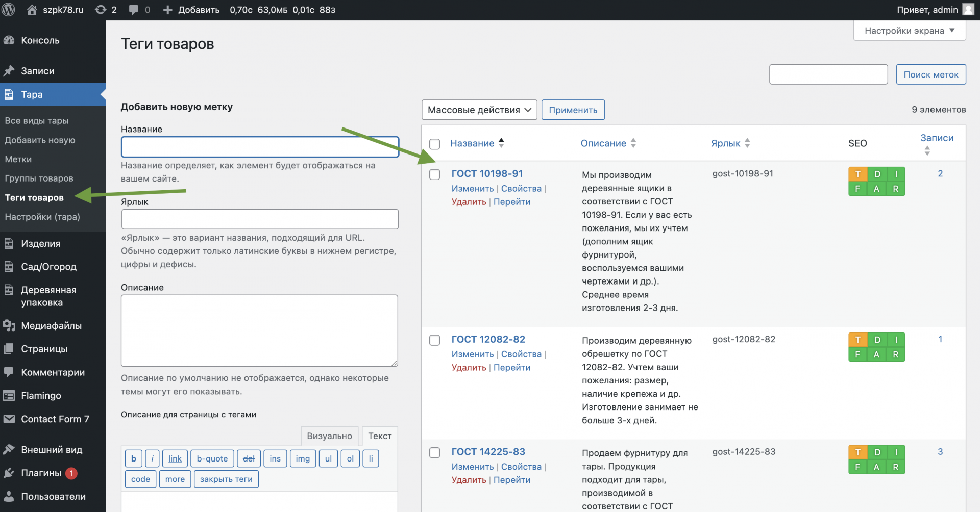Switch editor to Текст tab

pos(380,436)
